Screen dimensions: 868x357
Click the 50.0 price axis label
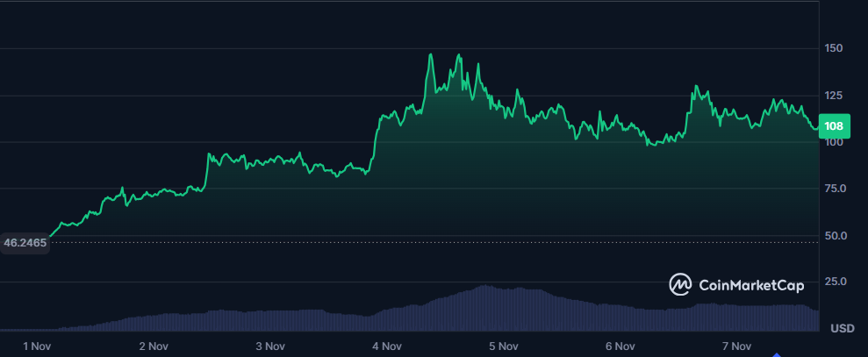[x=835, y=235]
